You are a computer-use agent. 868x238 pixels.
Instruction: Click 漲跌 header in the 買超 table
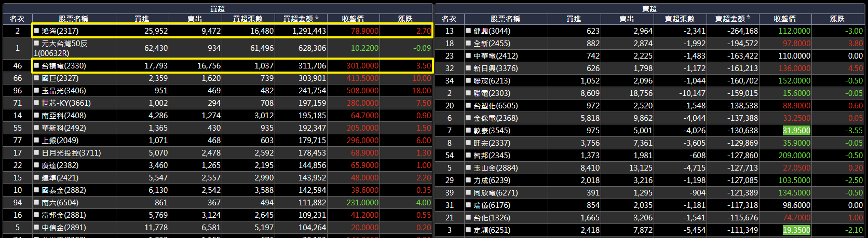click(405, 19)
